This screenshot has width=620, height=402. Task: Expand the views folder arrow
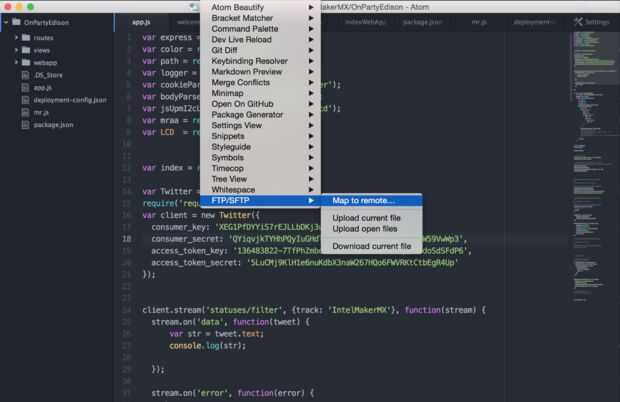[x=17, y=50]
